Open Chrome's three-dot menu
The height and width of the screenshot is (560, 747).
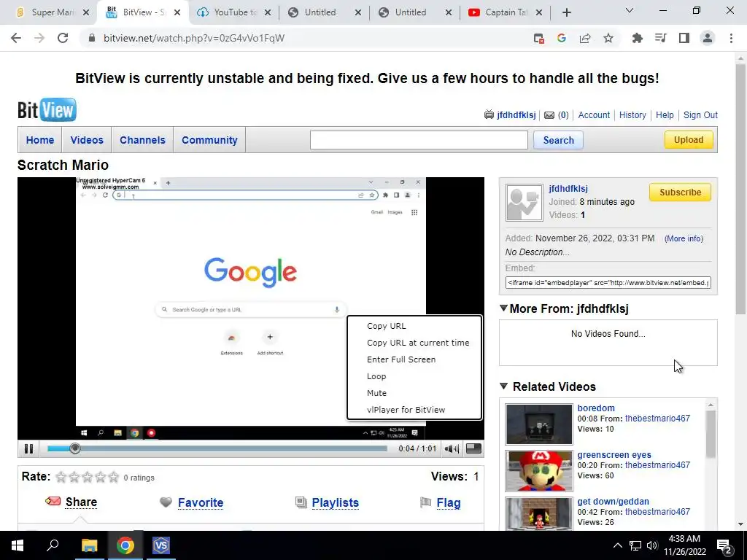click(731, 38)
